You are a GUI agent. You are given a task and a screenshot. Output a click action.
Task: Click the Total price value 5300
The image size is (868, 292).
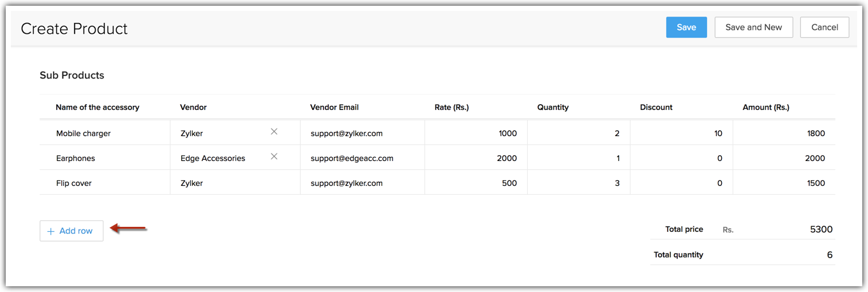click(x=820, y=229)
